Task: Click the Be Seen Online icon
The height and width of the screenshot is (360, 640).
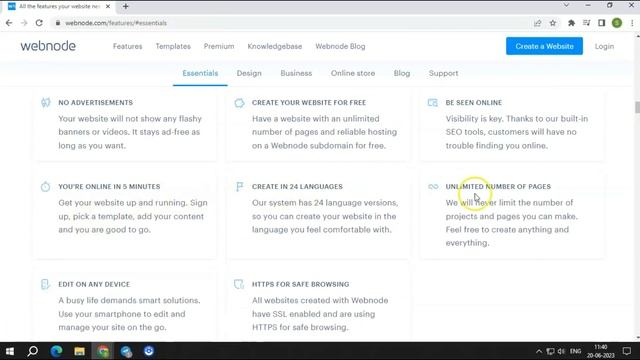Action: pos(433,102)
